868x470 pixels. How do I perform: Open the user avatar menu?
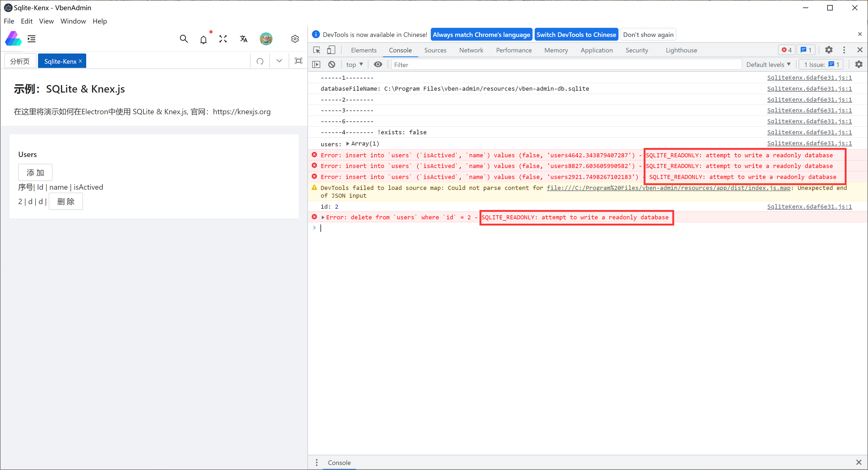(x=266, y=39)
